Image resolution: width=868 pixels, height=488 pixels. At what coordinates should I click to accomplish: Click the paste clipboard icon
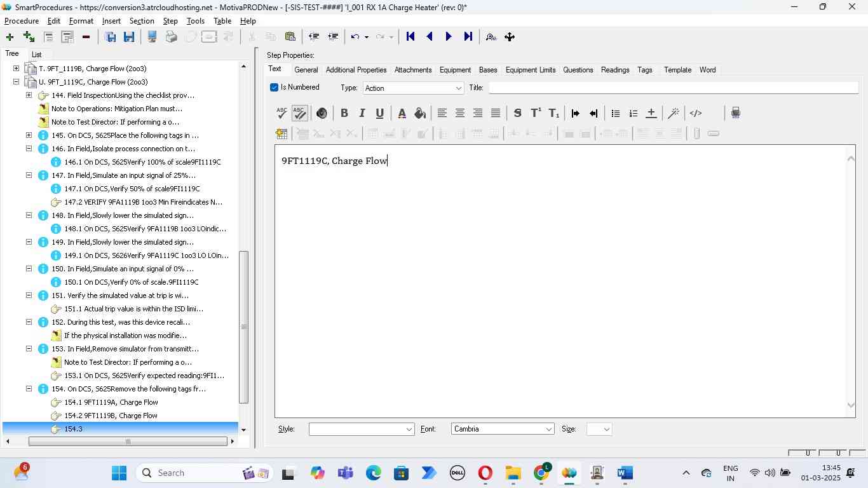pyautogui.click(x=290, y=37)
